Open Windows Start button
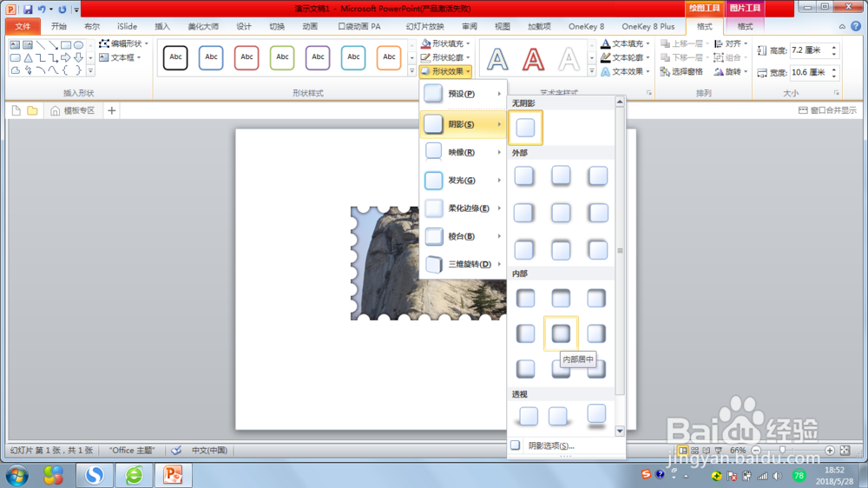Image resolution: width=868 pixels, height=488 pixels. (x=17, y=475)
